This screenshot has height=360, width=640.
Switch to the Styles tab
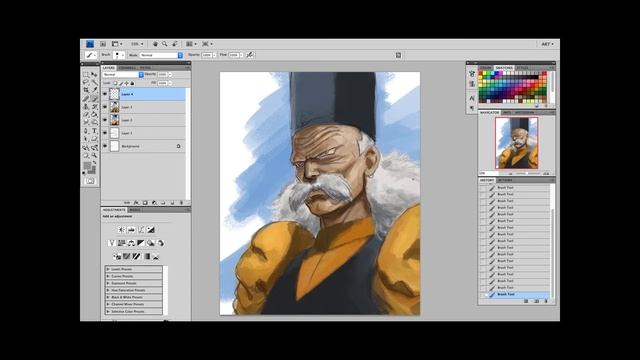tap(522, 68)
